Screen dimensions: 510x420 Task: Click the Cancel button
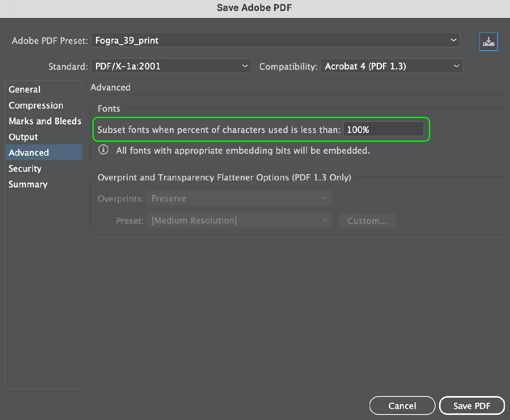(x=402, y=406)
